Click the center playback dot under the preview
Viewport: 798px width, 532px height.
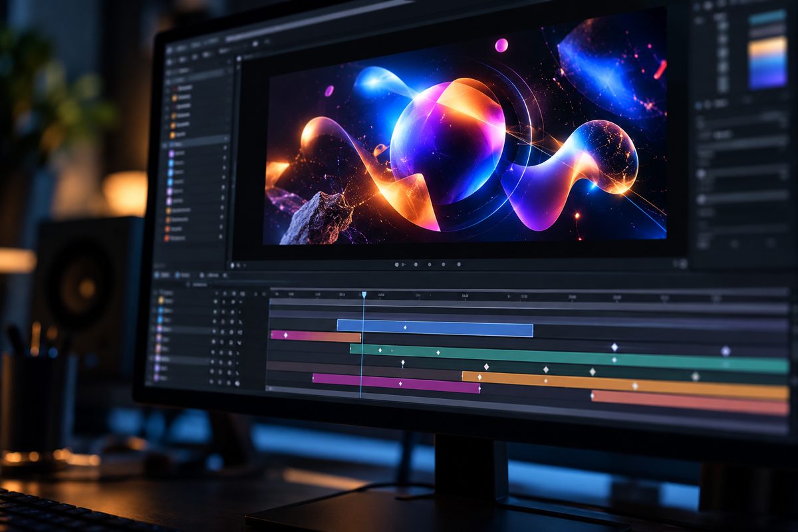430,265
